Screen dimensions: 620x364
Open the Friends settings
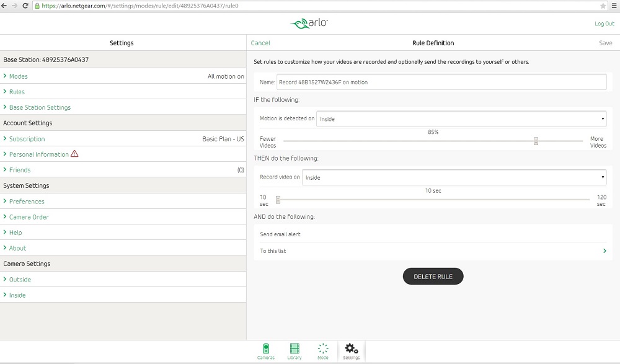click(123, 170)
